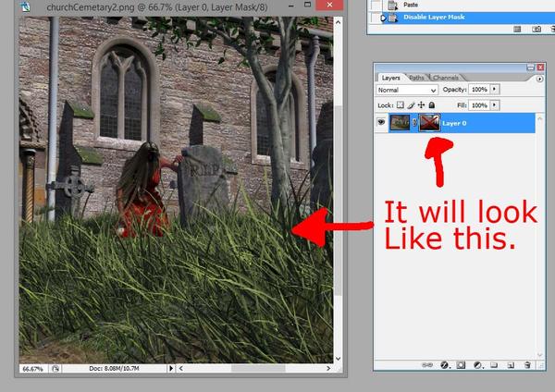Click the create new layer icon
The image size is (555, 392).
511,365
